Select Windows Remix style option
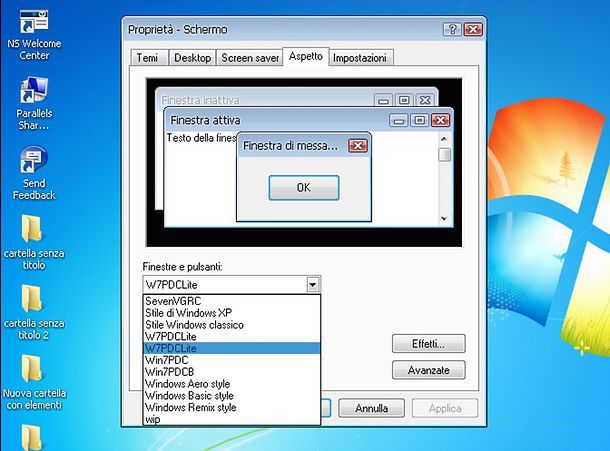610x451 pixels. [x=232, y=407]
